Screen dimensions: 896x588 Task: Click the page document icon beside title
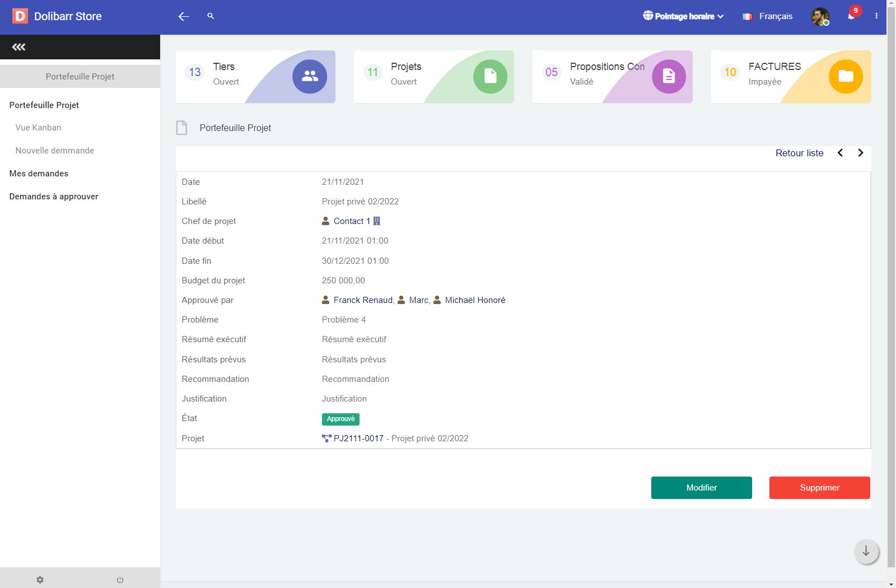(182, 128)
